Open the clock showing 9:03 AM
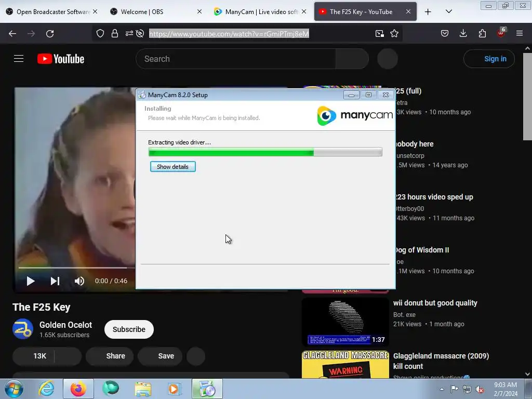 506,389
